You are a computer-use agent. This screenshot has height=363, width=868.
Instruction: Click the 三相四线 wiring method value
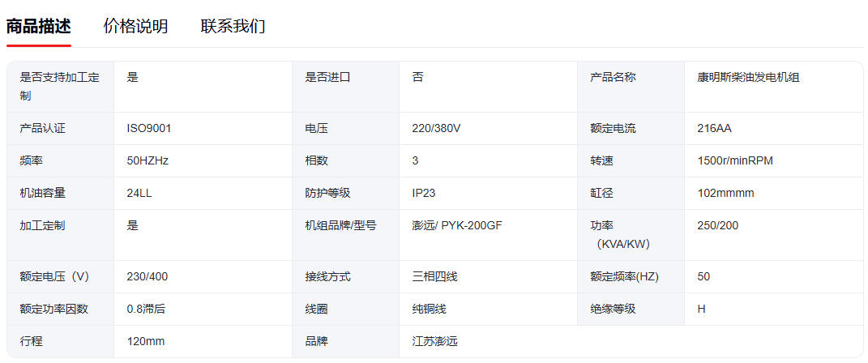coord(434,276)
